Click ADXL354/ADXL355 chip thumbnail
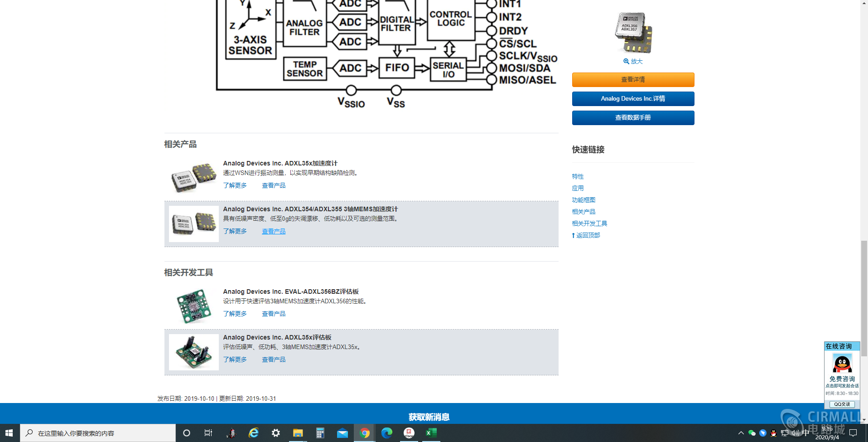This screenshot has height=442, width=868. coord(194,224)
